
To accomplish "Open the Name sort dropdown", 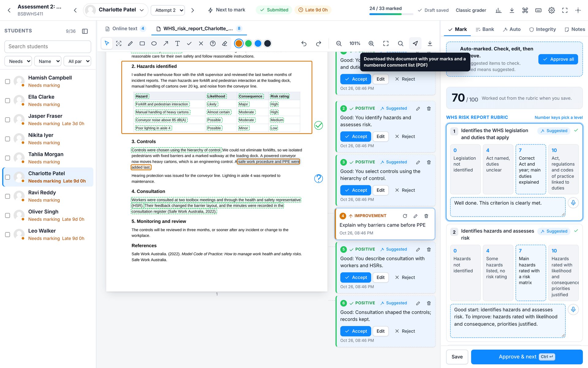I will click(48, 61).
